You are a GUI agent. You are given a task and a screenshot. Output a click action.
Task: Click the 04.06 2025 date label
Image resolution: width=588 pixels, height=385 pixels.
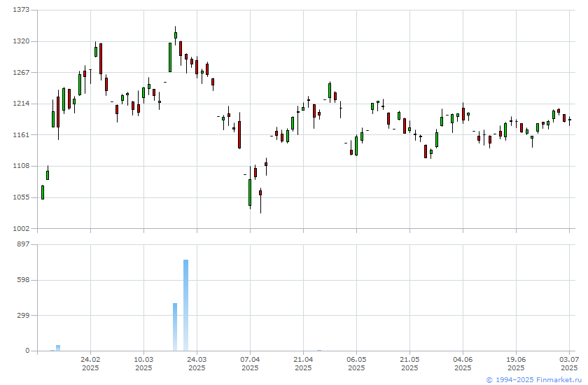point(463,363)
